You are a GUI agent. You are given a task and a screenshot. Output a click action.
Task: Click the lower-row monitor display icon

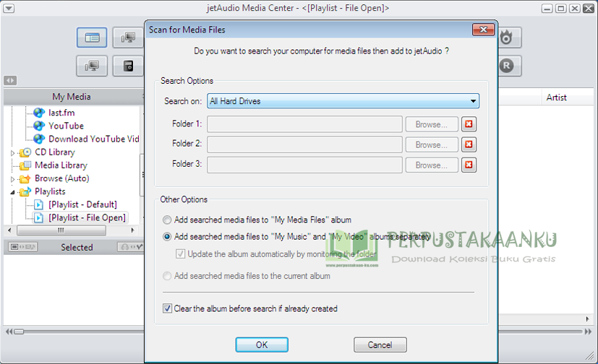point(92,66)
